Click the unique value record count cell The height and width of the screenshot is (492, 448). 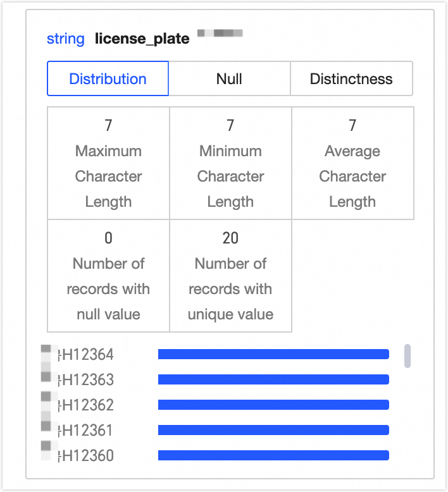click(x=230, y=276)
